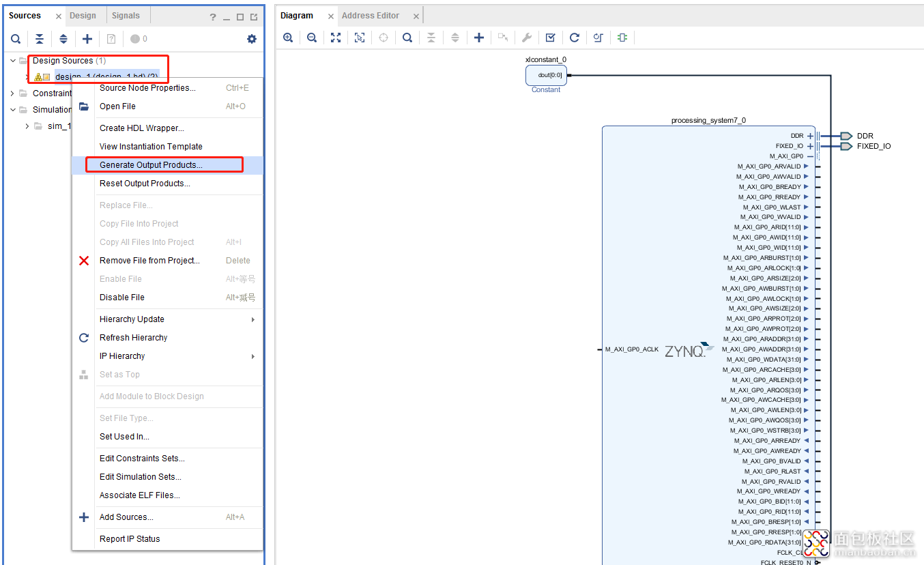This screenshot has width=924, height=565.
Task: Click the plus icon beside Add Sources
Action: [x=84, y=517]
